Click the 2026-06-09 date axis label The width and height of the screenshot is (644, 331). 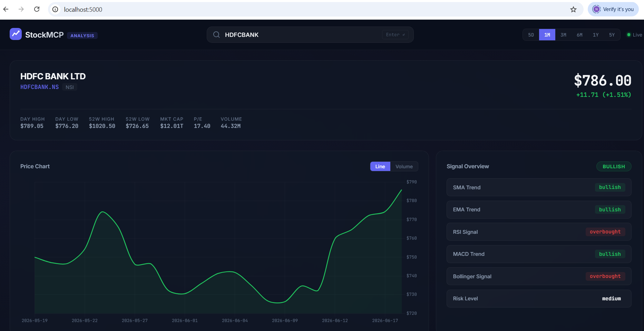pyautogui.click(x=285, y=321)
